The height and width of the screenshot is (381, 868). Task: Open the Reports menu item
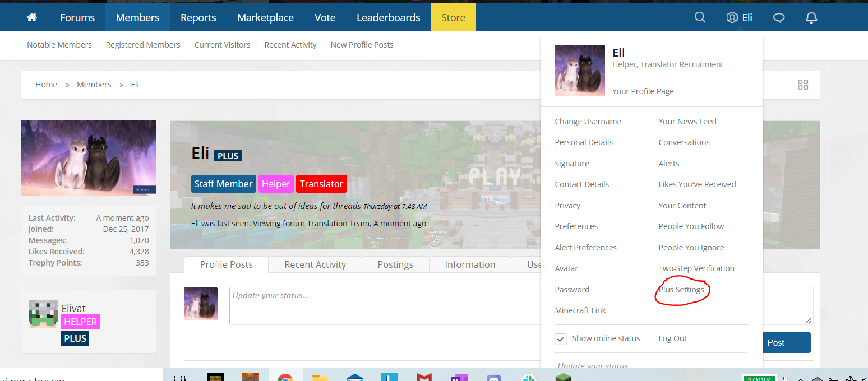coord(198,17)
